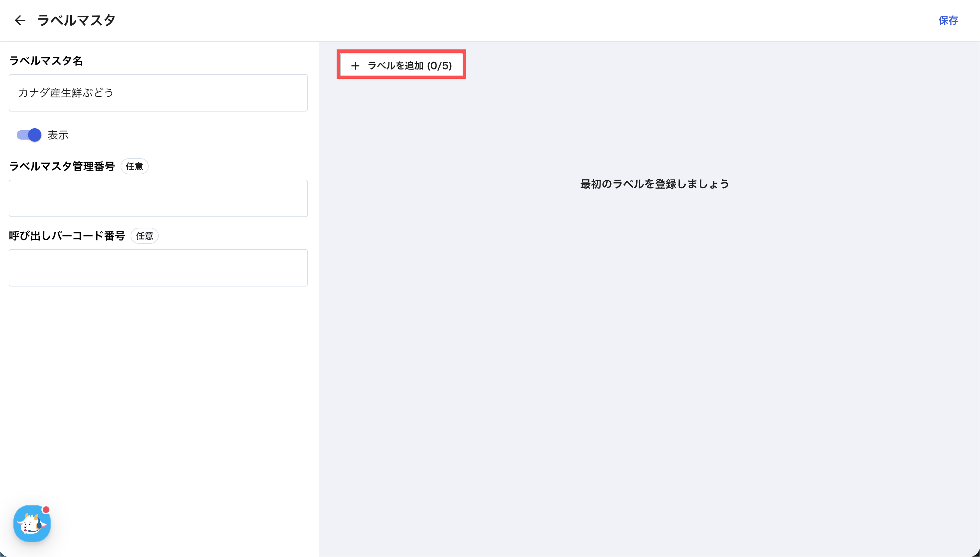This screenshot has height=557, width=980.
Task: Click the 最初のラベルを登録しましょう message
Action: [x=654, y=184]
